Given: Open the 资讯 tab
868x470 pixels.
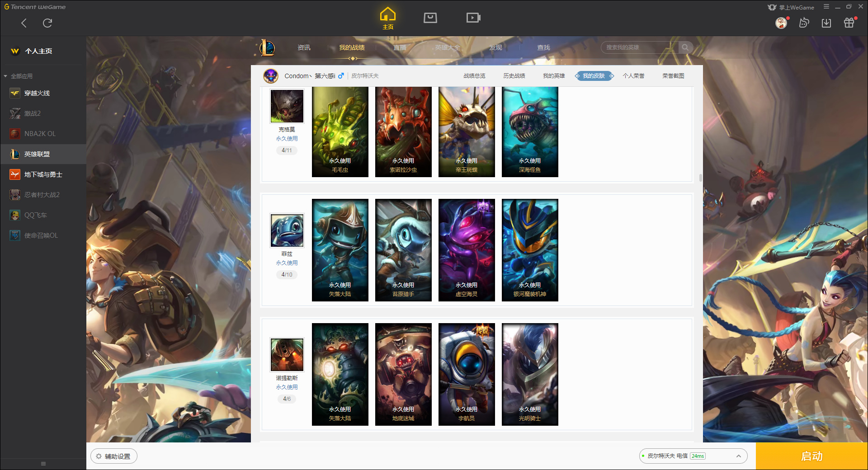Looking at the screenshot, I should coord(304,47).
